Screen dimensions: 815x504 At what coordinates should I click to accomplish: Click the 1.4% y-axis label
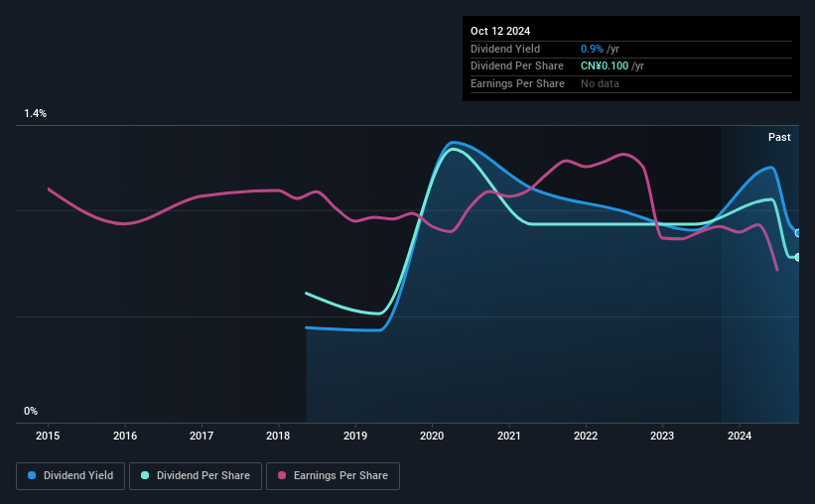[x=36, y=113]
